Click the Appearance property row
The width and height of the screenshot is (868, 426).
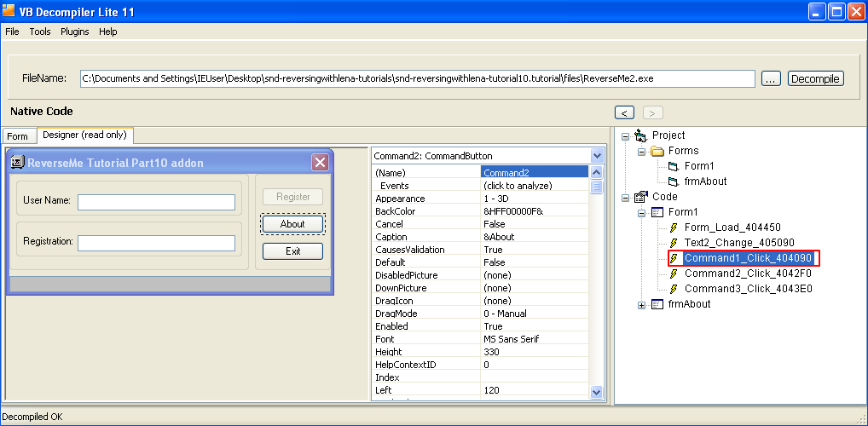tap(481, 198)
